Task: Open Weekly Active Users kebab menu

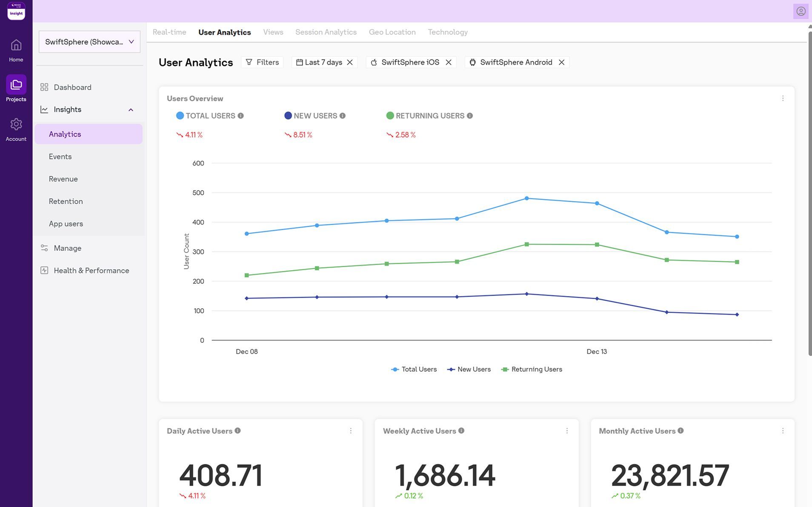Action: pos(567,431)
